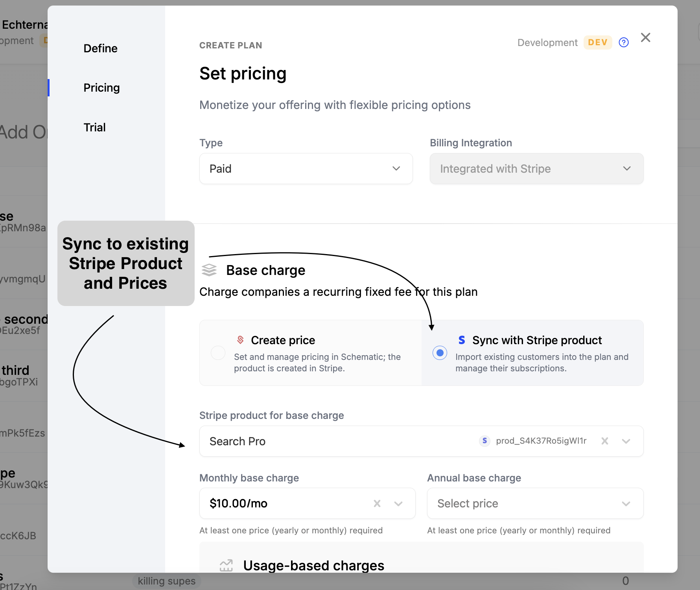Select the Create price radio button
The width and height of the screenshot is (700, 590).
point(218,353)
